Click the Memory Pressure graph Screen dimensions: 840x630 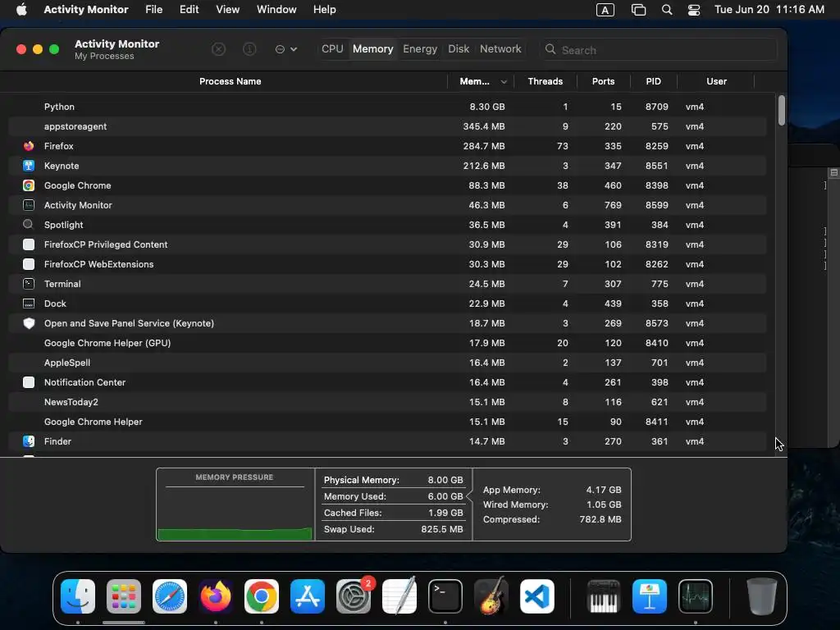point(235,504)
